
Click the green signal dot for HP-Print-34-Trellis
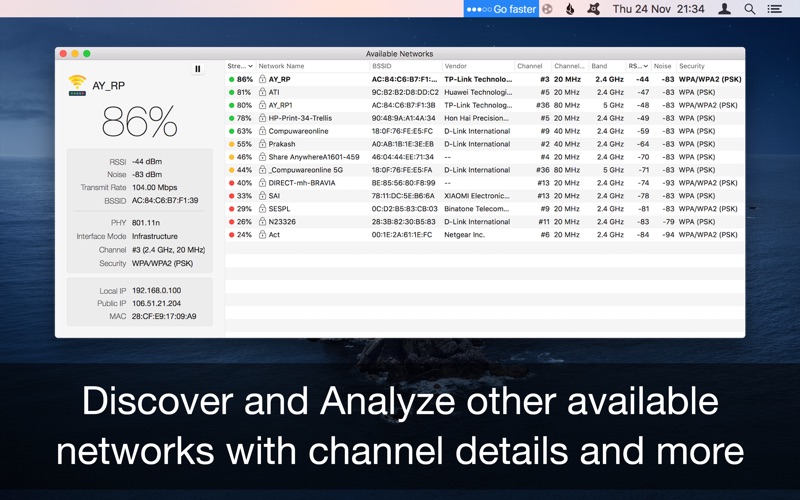tap(231, 118)
